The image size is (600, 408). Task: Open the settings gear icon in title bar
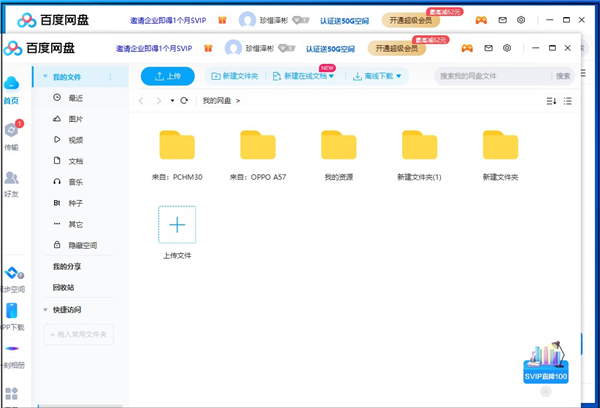507,48
